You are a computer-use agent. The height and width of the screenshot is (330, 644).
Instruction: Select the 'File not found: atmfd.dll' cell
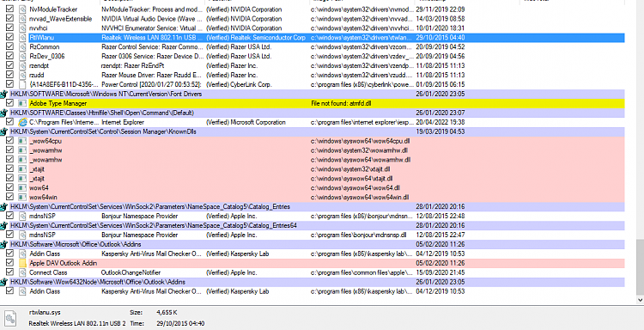[341, 104]
